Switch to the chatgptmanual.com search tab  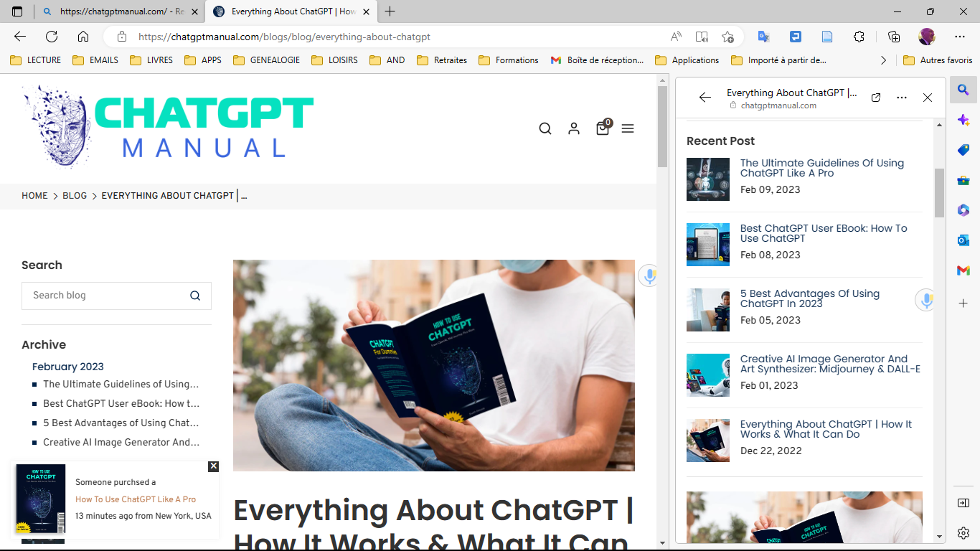click(x=120, y=11)
